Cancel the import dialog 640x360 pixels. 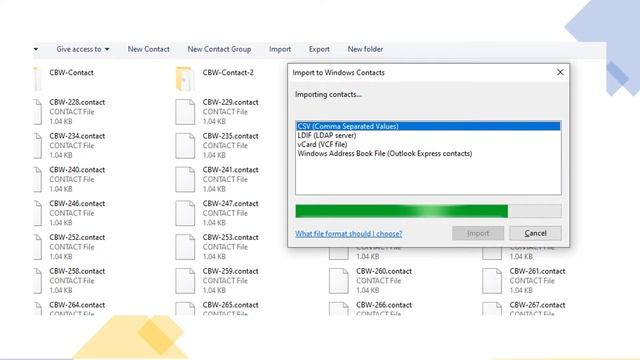(536, 233)
